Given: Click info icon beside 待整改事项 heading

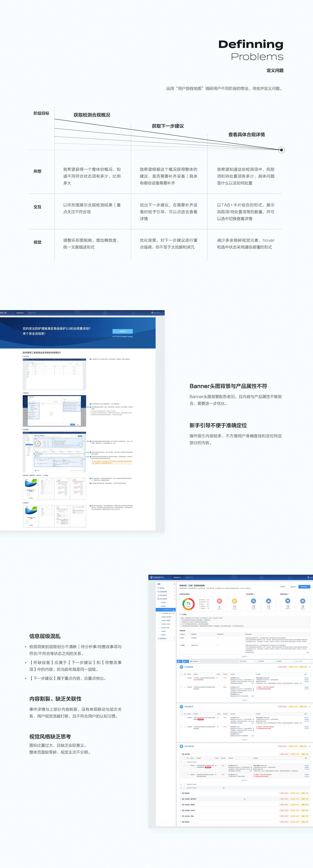Looking at the screenshot, I should (288, 594).
